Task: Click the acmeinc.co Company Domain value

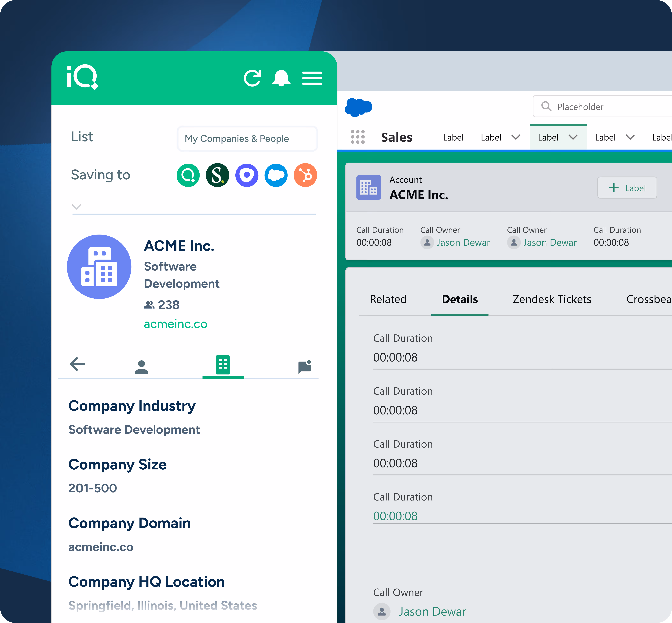Action: (101, 547)
